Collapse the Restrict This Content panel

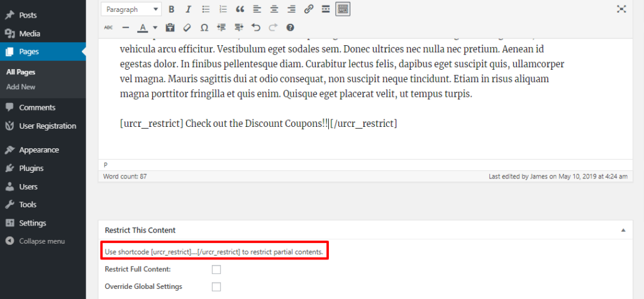point(623,231)
